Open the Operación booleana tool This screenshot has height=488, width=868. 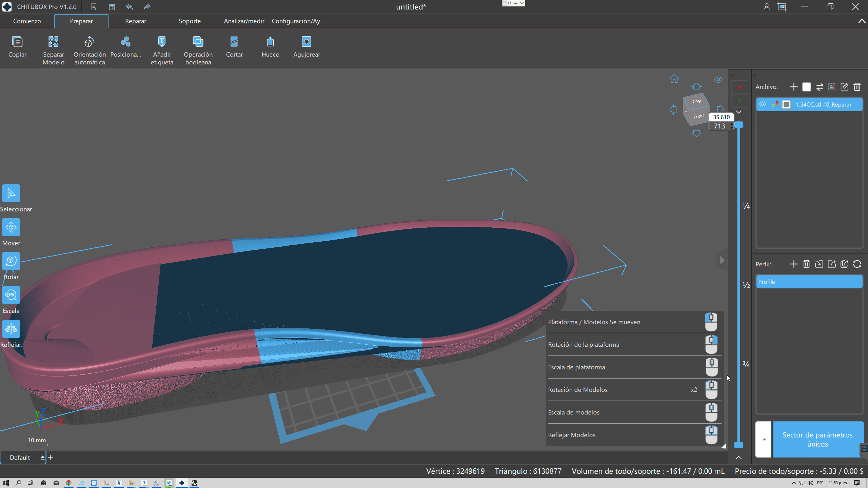pos(198,42)
